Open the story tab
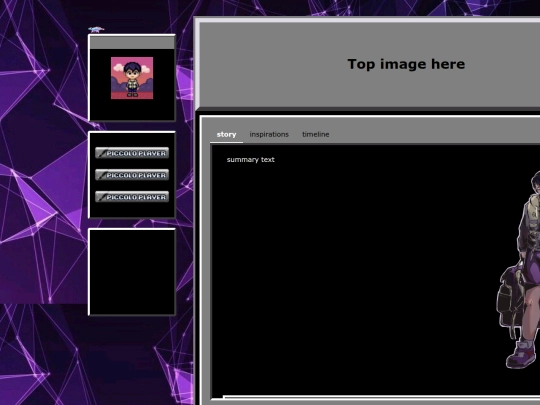This screenshot has width=540, height=405. [x=226, y=134]
